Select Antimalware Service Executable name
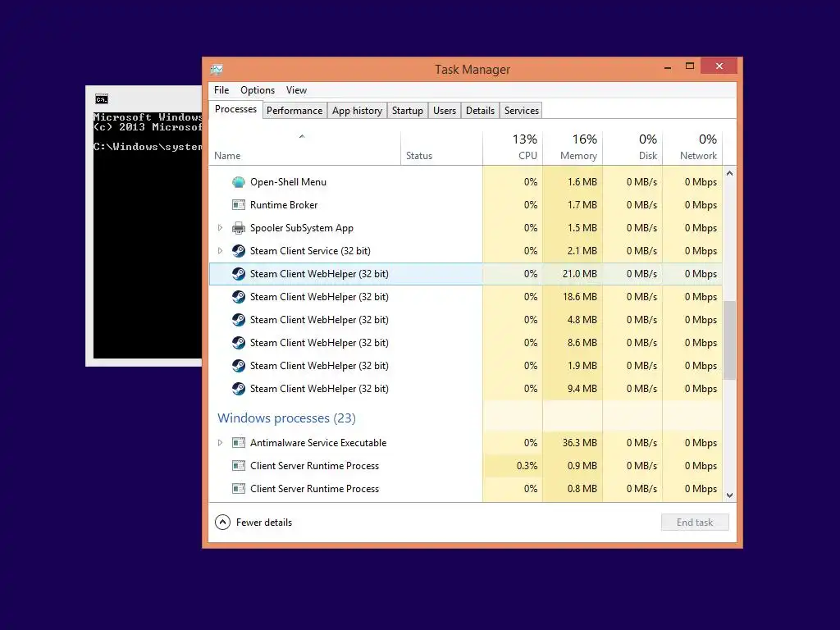The width and height of the screenshot is (840, 630). [318, 442]
